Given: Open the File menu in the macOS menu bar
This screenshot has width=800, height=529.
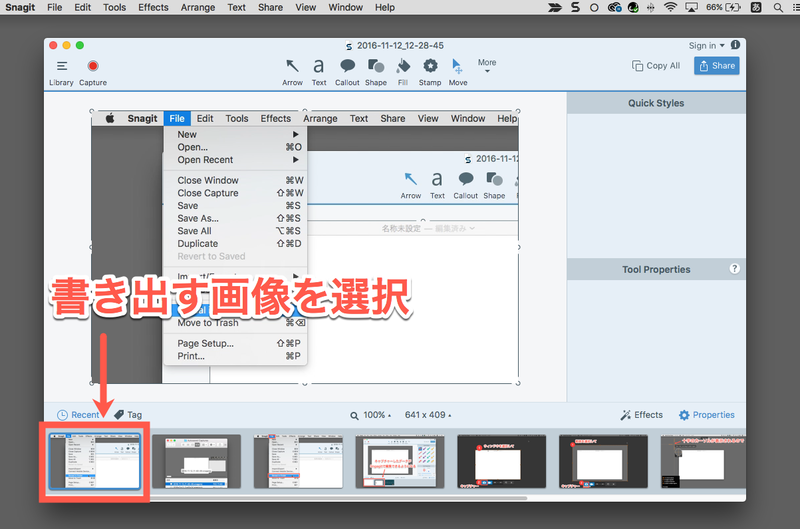Looking at the screenshot, I should (55, 7).
